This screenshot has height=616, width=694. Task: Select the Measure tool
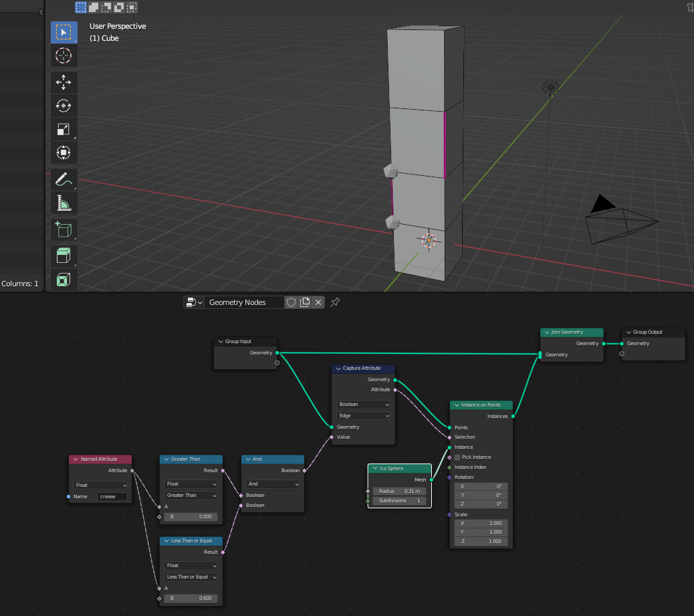(x=64, y=203)
